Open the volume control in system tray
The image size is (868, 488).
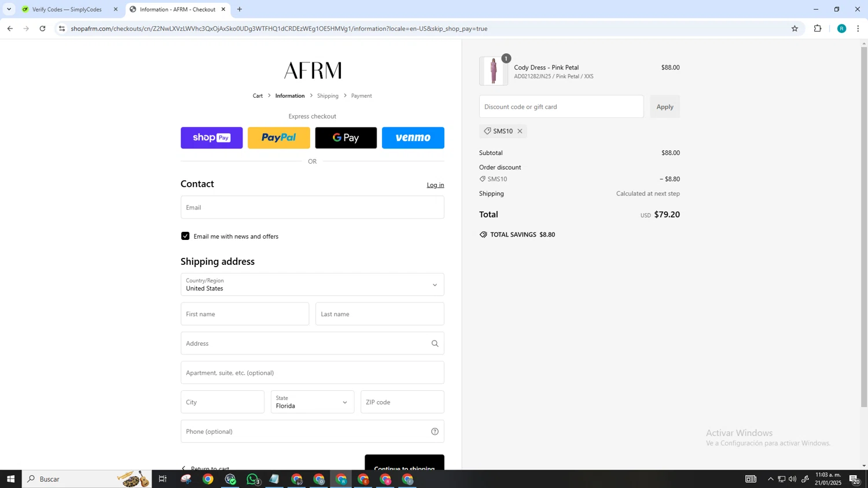click(792, 479)
